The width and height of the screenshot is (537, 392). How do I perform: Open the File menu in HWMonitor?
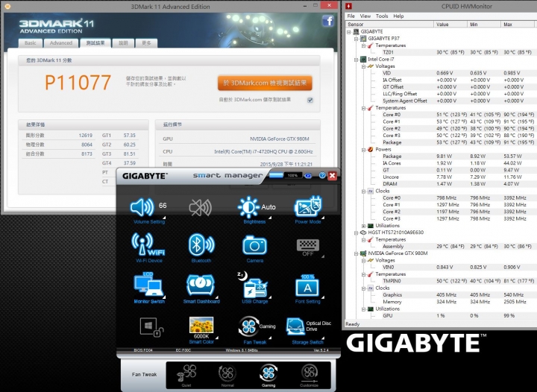(351, 16)
